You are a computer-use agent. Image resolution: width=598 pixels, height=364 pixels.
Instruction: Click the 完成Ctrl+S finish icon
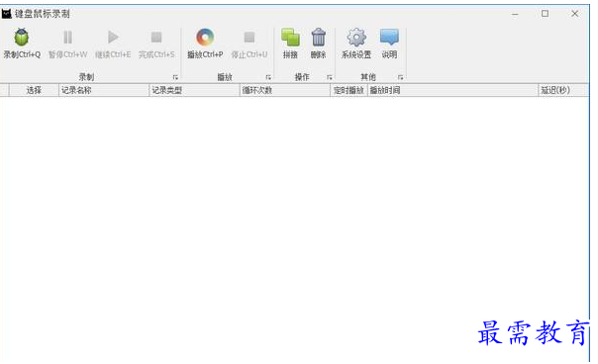click(156, 38)
